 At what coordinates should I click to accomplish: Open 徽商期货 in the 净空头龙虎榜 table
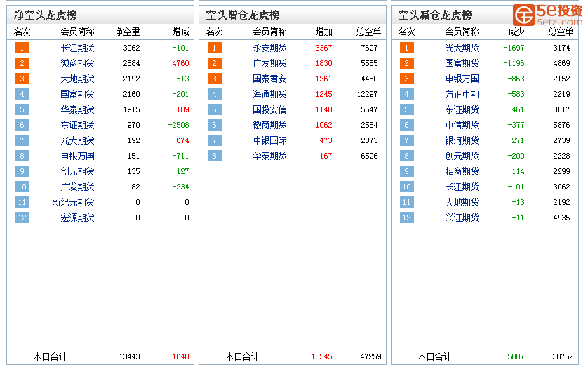coord(77,63)
